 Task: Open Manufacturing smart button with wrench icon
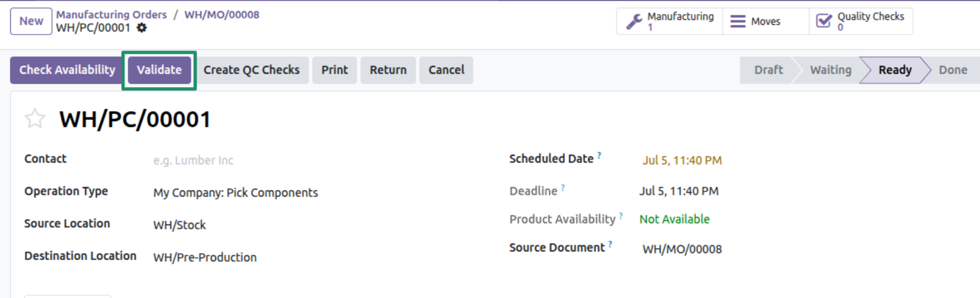[669, 21]
